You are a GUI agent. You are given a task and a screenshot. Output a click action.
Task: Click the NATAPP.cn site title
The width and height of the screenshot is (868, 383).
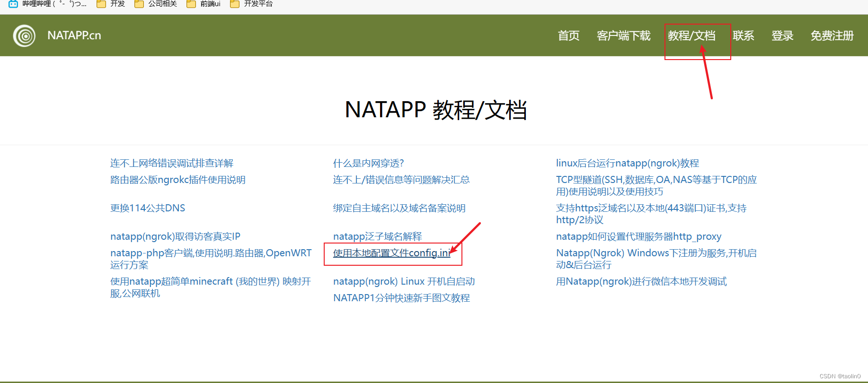point(74,35)
